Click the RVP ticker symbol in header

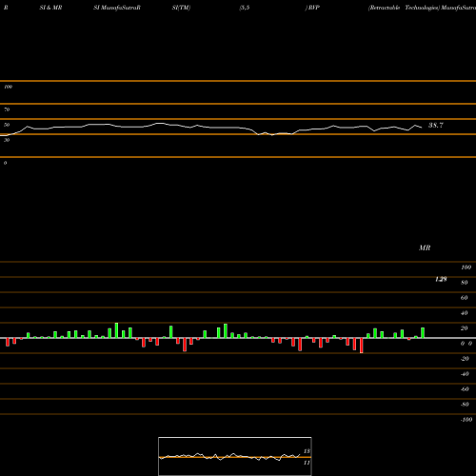pos(313,8)
